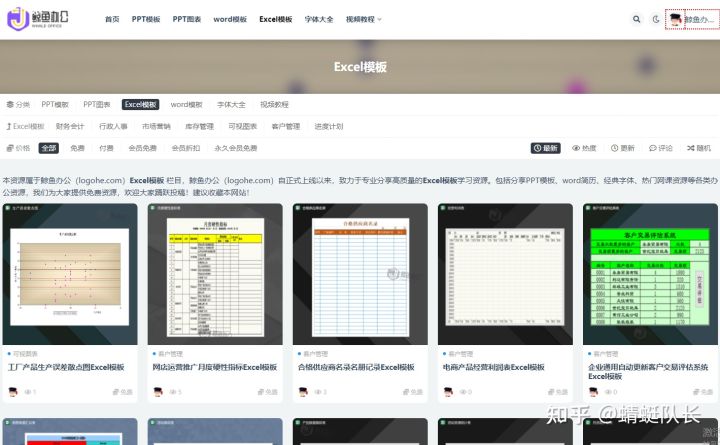The height and width of the screenshot is (445, 720).
Task: Expand the 视频教程 dropdown menu
Action: click(x=363, y=19)
